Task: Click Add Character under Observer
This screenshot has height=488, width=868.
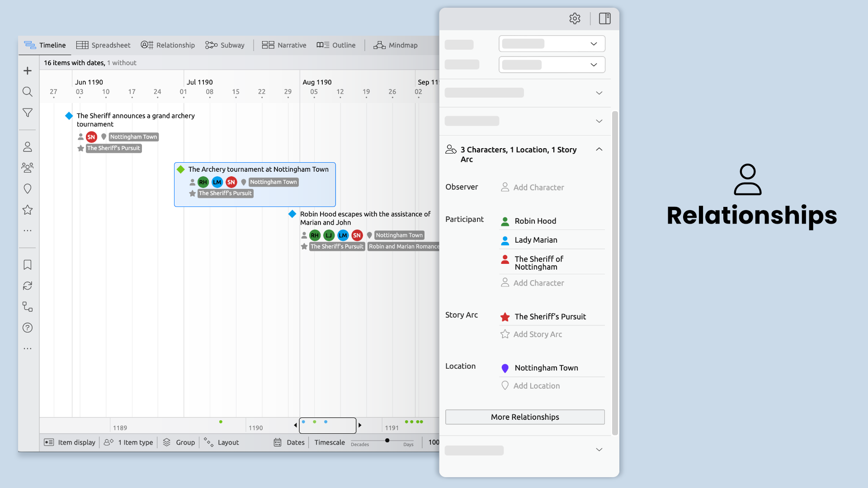Action: pyautogui.click(x=533, y=188)
